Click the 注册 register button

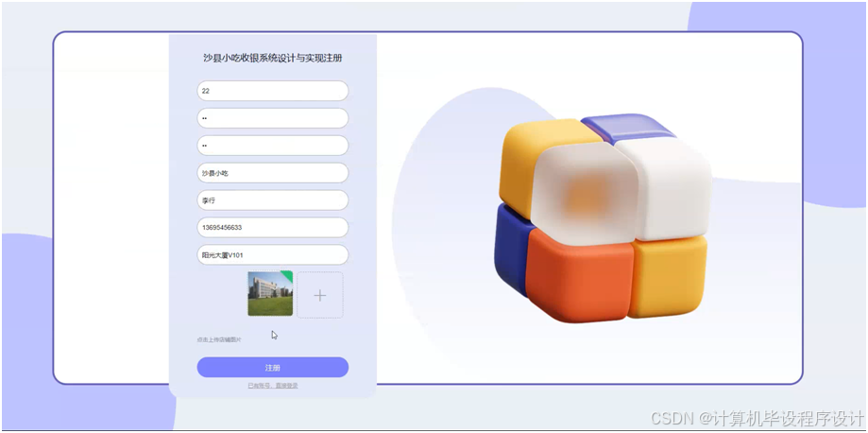(272, 367)
